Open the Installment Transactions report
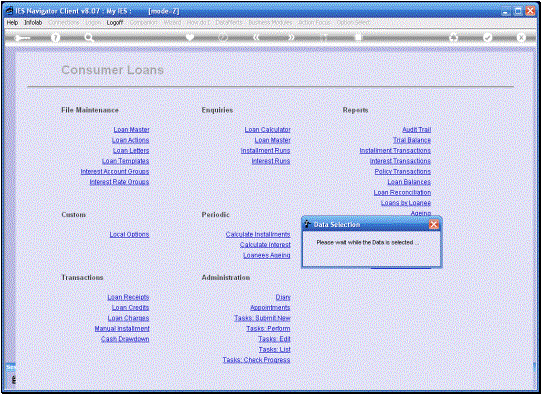 (x=395, y=151)
